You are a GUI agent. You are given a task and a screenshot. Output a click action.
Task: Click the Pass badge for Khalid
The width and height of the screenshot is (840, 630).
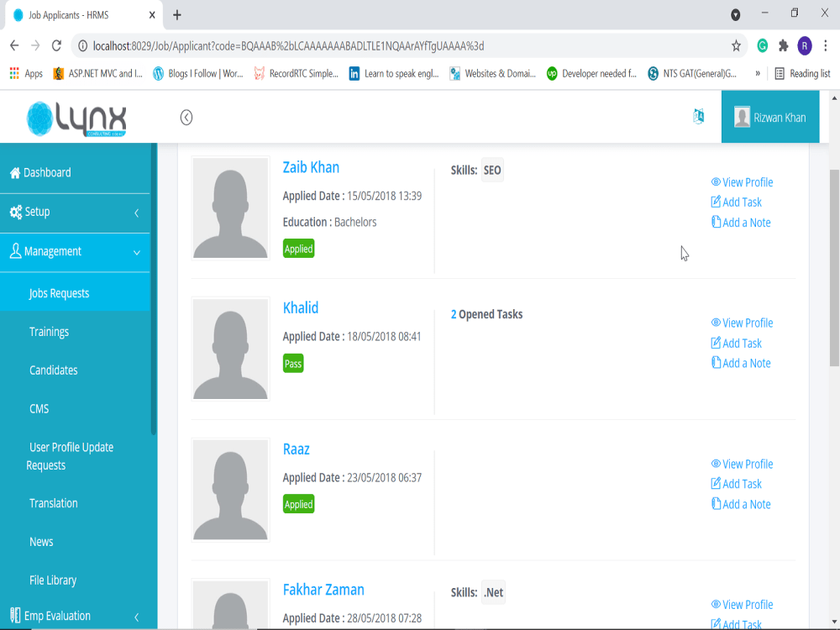click(293, 363)
